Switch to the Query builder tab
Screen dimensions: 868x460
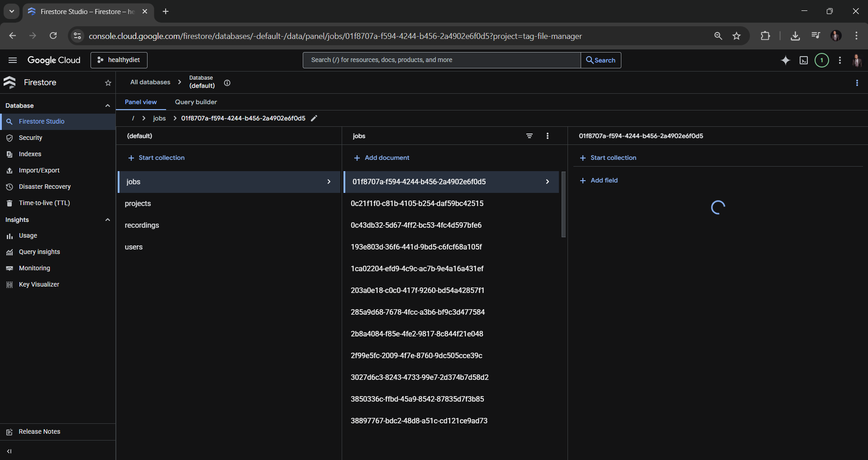pyautogui.click(x=196, y=102)
